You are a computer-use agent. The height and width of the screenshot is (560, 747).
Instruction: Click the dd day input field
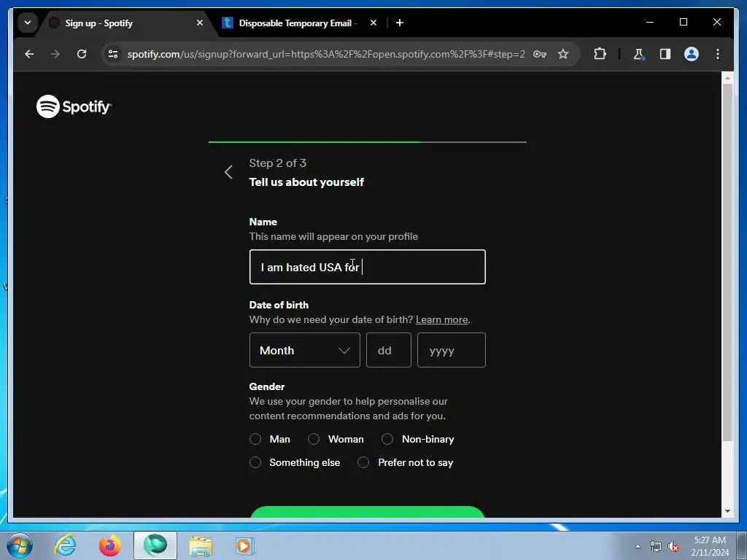coord(389,351)
